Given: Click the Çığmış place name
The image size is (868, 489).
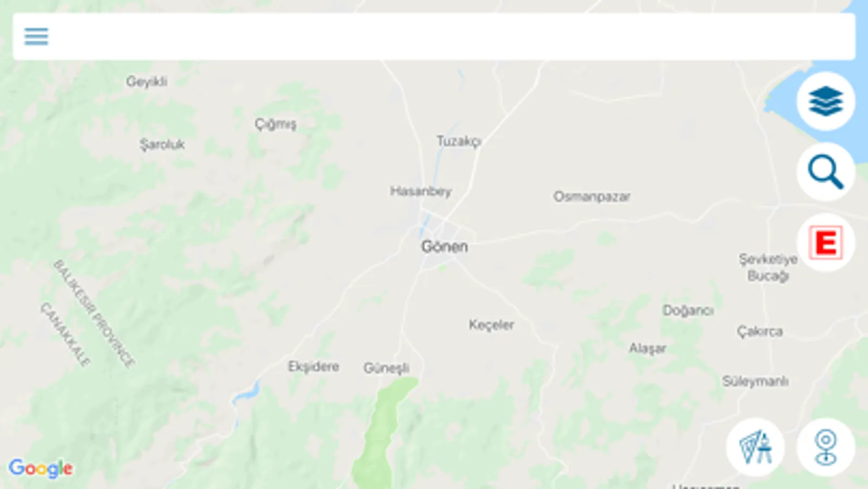Looking at the screenshot, I should [x=276, y=124].
